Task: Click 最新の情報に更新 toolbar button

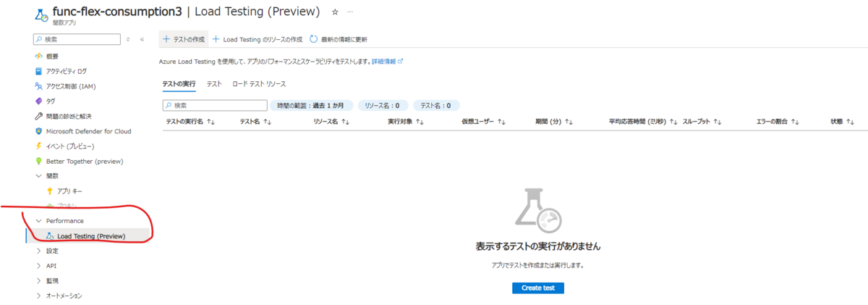Action: 339,39
